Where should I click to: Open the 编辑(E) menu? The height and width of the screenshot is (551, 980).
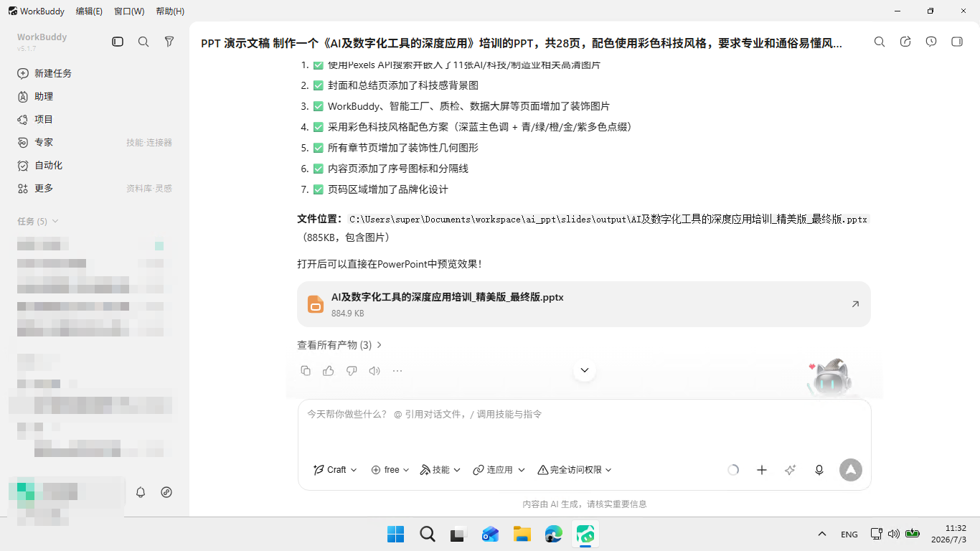(89, 11)
